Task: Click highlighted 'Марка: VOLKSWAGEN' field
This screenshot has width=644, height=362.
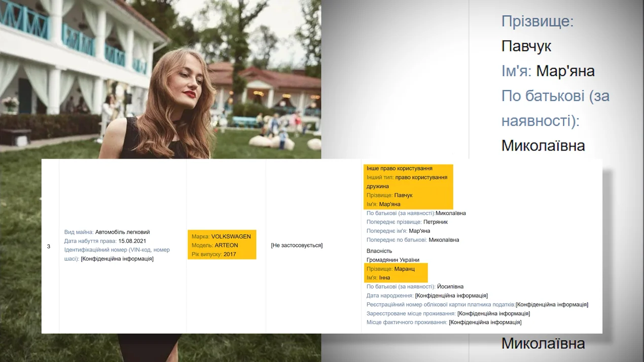Action: click(x=221, y=237)
